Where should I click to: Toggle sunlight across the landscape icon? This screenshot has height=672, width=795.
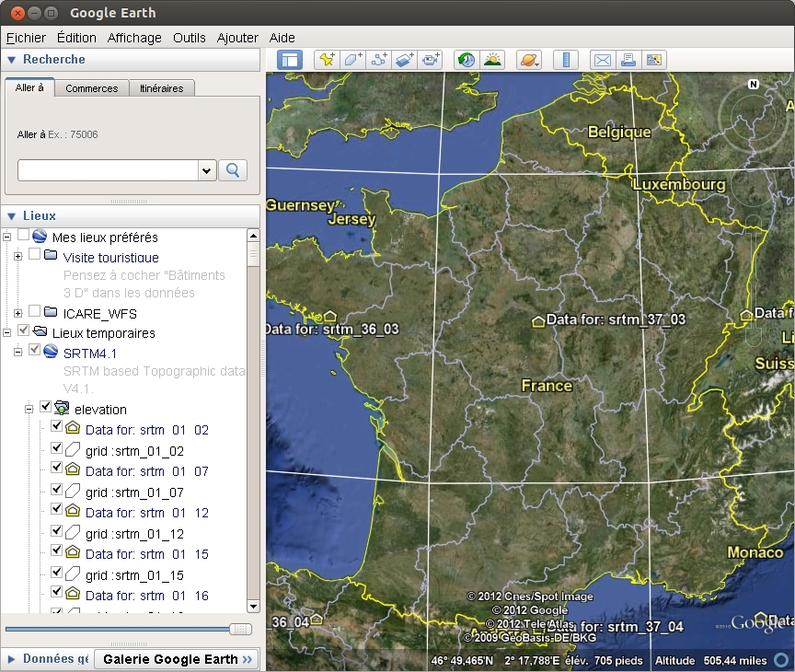[492, 60]
